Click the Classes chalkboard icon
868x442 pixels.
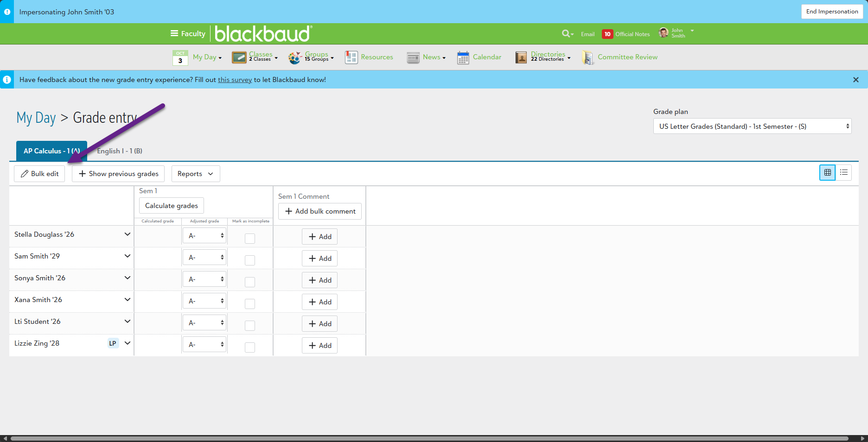point(239,57)
